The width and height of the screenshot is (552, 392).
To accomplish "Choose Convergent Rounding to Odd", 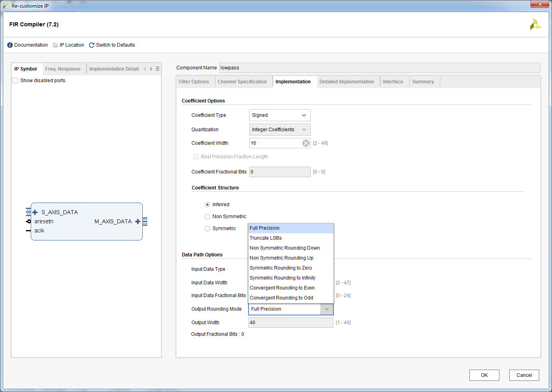I will point(291,298).
